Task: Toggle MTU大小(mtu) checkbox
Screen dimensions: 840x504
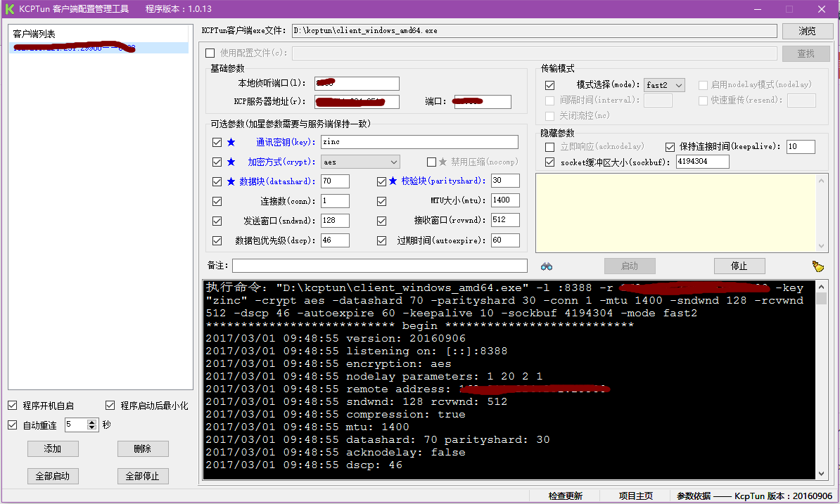Action: pyautogui.click(x=381, y=201)
